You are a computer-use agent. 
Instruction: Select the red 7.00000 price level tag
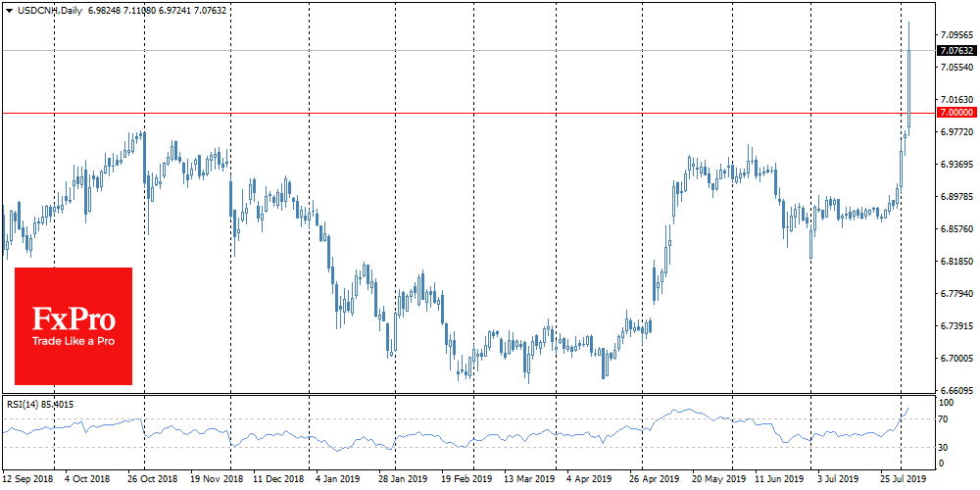(x=956, y=114)
